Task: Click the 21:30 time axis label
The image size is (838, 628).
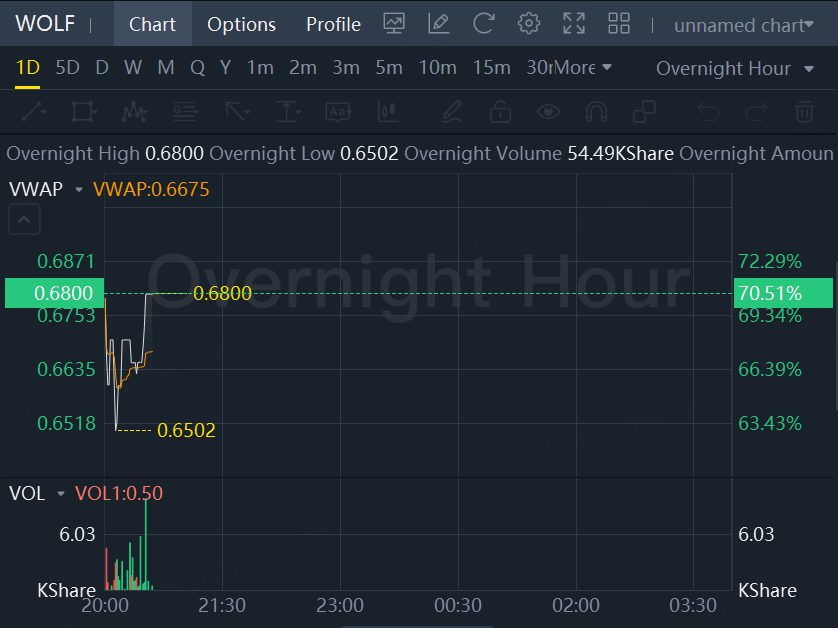Action: [x=222, y=606]
